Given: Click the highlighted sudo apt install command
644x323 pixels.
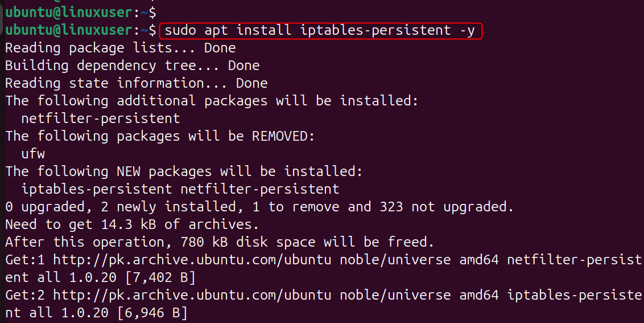Looking at the screenshot, I should (x=320, y=30).
